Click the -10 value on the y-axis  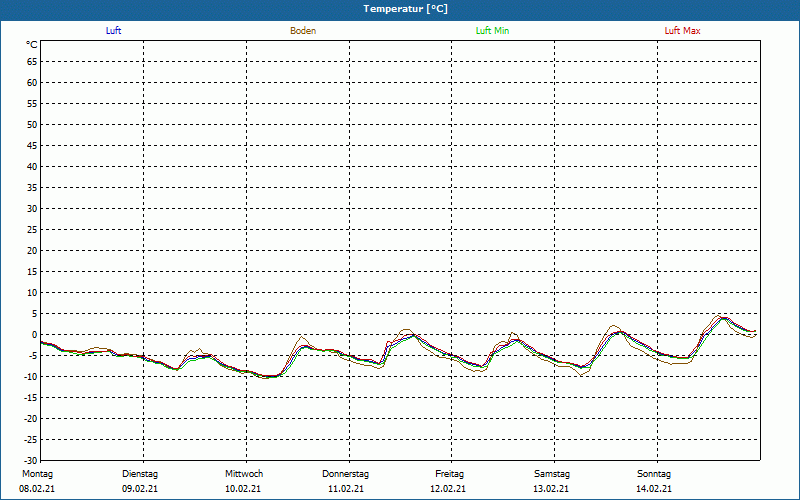coord(31,377)
